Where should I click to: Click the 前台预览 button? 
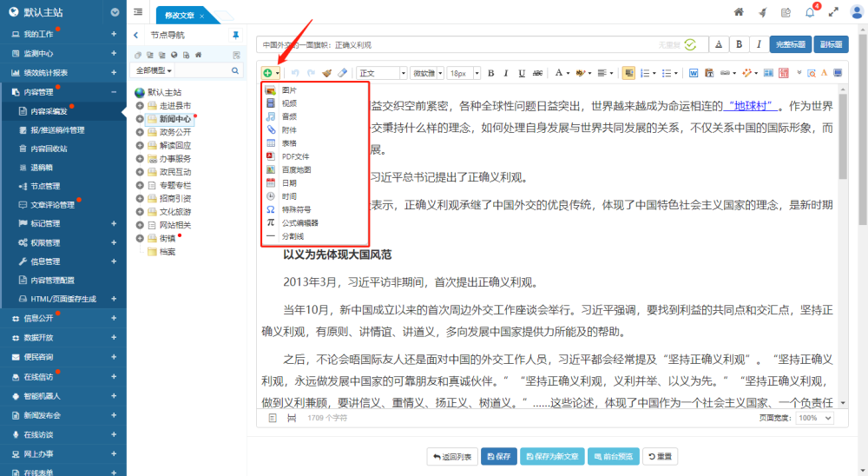pos(615,456)
